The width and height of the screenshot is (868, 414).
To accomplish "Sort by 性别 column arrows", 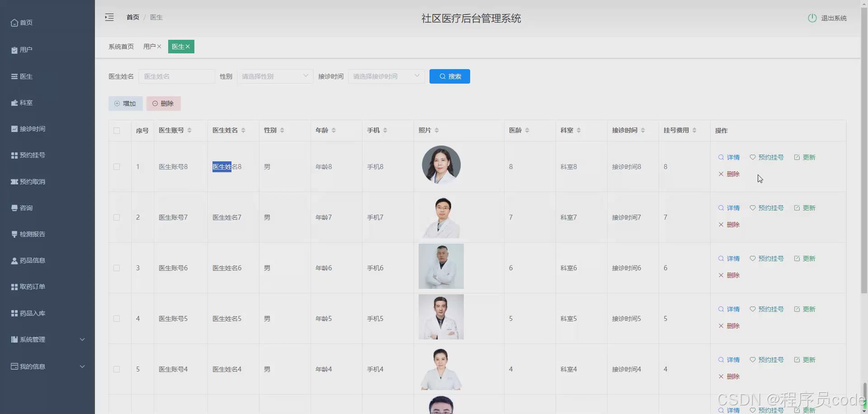I will (x=282, y=130).
